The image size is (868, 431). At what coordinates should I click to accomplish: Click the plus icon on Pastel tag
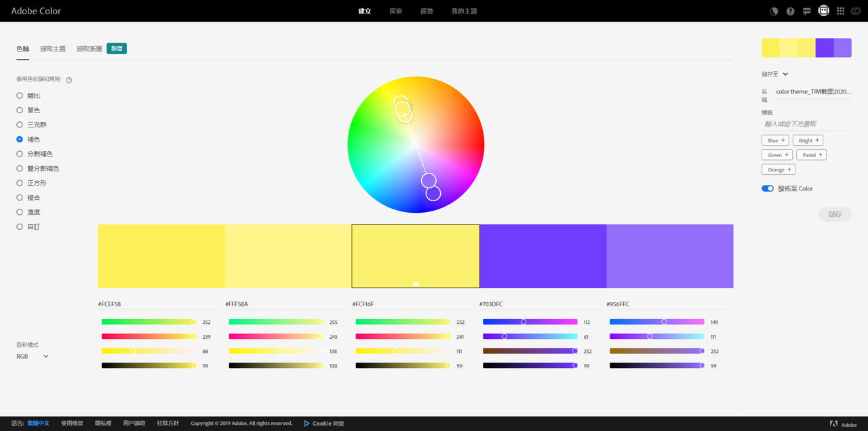click(821, 155)
